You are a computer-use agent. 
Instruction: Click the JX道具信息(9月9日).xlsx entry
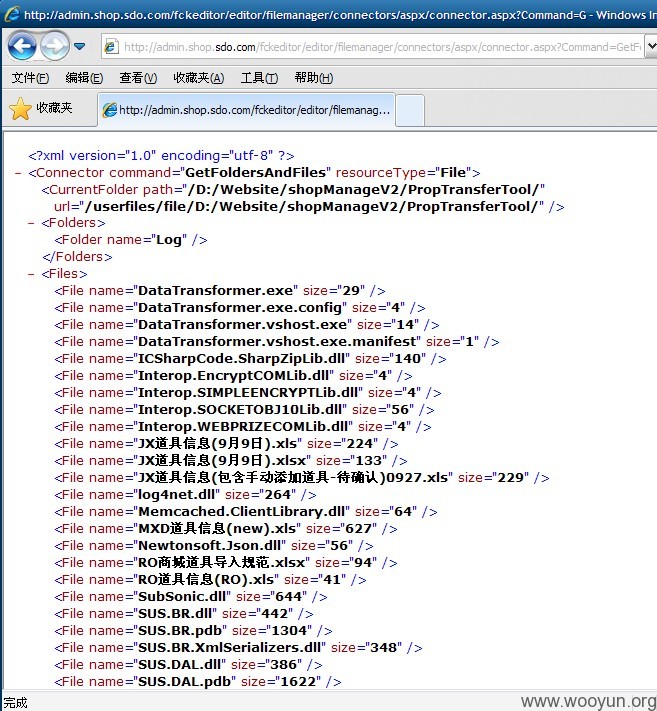tap(231, 461)
